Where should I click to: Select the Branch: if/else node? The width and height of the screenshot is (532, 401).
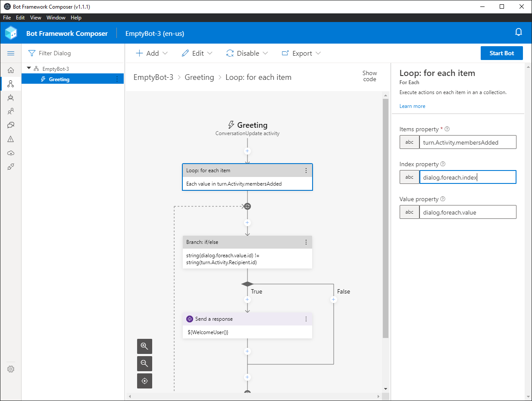click(x=247, y=252)
